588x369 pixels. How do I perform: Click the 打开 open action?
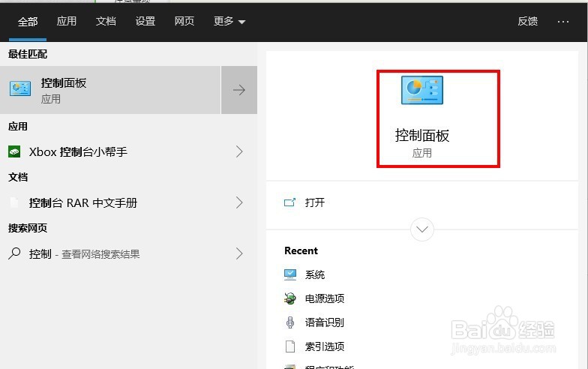coord(315,202)
